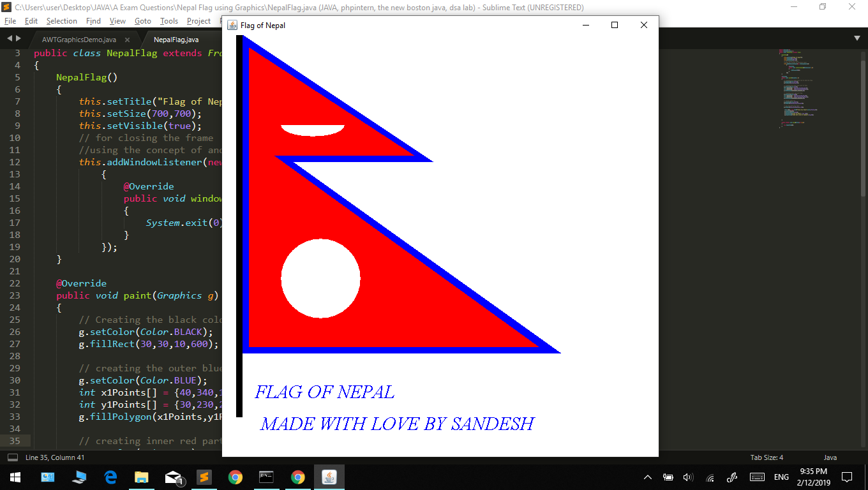Screen dimensions: 868x490
Task: Click the Java icon in the Flag of Nepal title bar
Action: (233, 25)
